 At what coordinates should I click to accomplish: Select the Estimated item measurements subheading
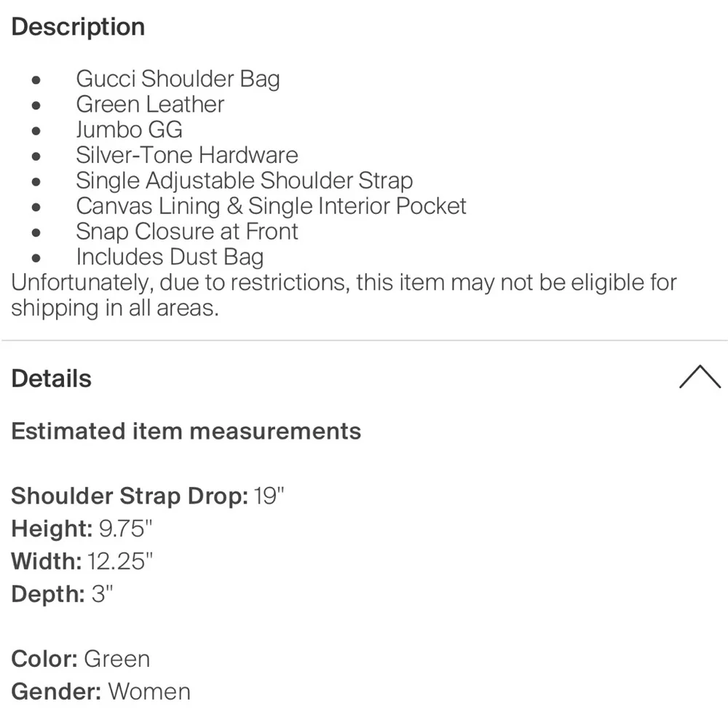186,431
